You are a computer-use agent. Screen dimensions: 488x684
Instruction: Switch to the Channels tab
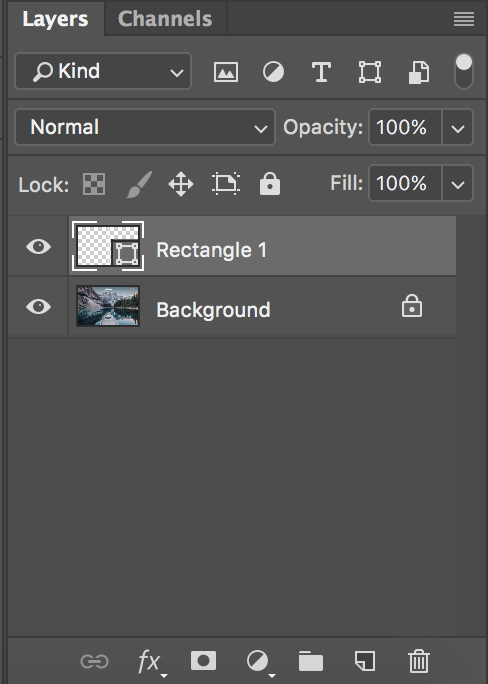click(x=165, y=19)
